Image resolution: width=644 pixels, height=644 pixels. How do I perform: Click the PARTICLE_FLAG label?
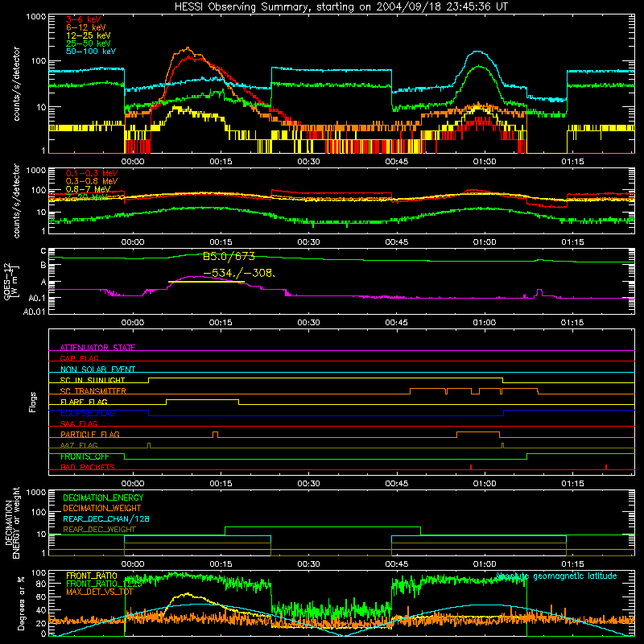(x=90, y=434)
